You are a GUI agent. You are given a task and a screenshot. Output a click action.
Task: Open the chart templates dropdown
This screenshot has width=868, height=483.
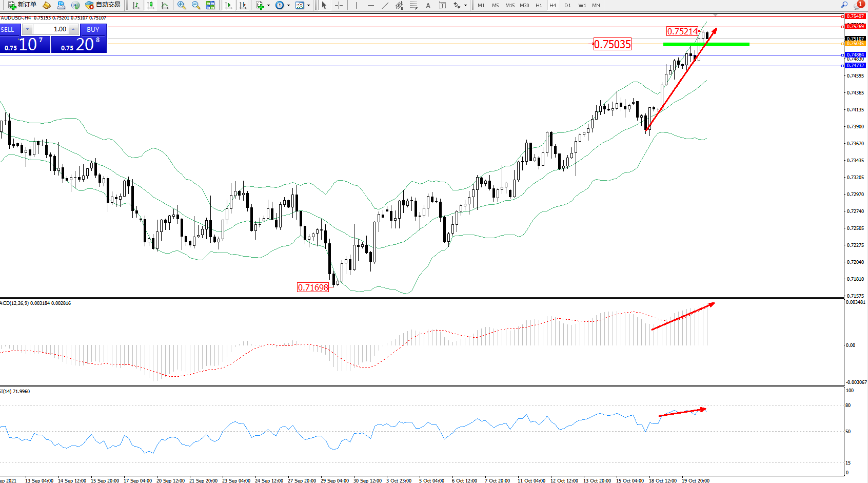(x=303, y=5)
